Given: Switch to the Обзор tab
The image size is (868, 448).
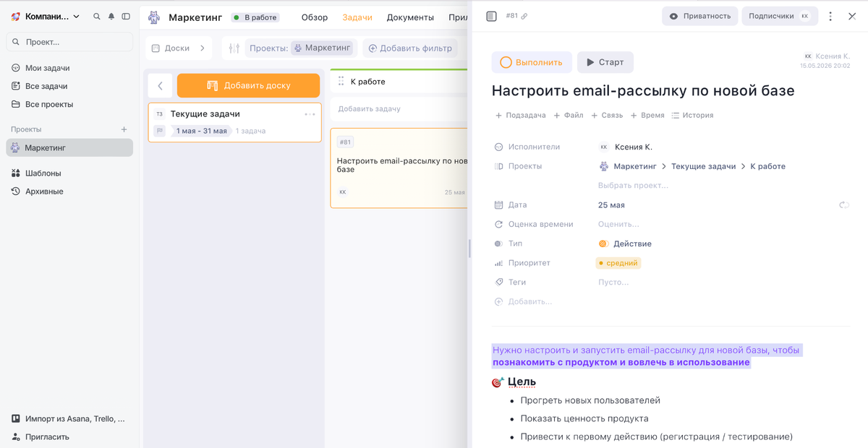Looking at the screenshot, I should point(315,17).
